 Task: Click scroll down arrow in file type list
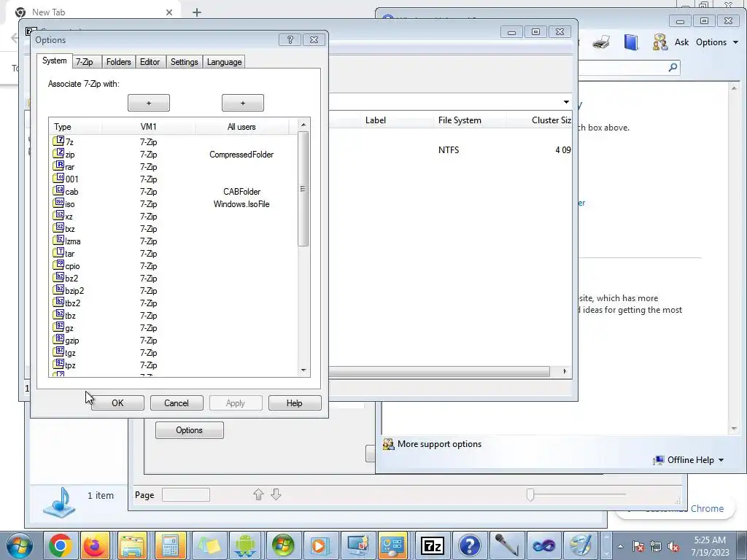point(303,370)
